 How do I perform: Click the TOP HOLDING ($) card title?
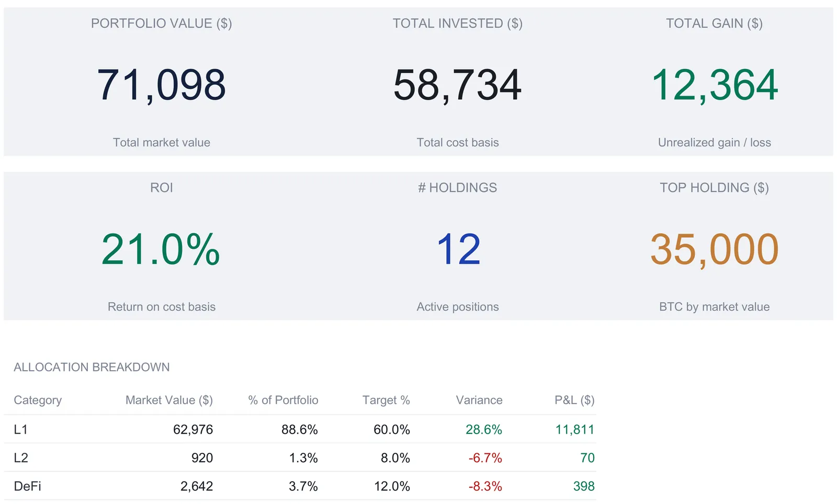(x=715, y=188)
